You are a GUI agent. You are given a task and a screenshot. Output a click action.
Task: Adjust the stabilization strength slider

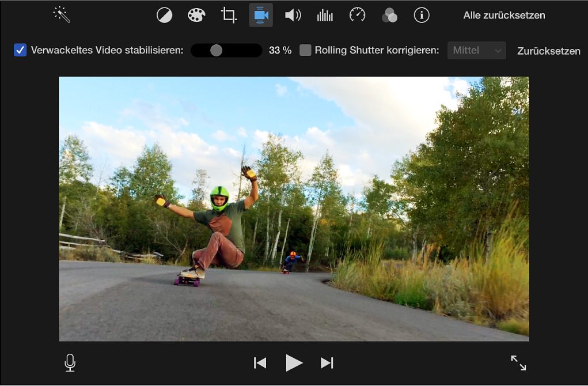217,50
